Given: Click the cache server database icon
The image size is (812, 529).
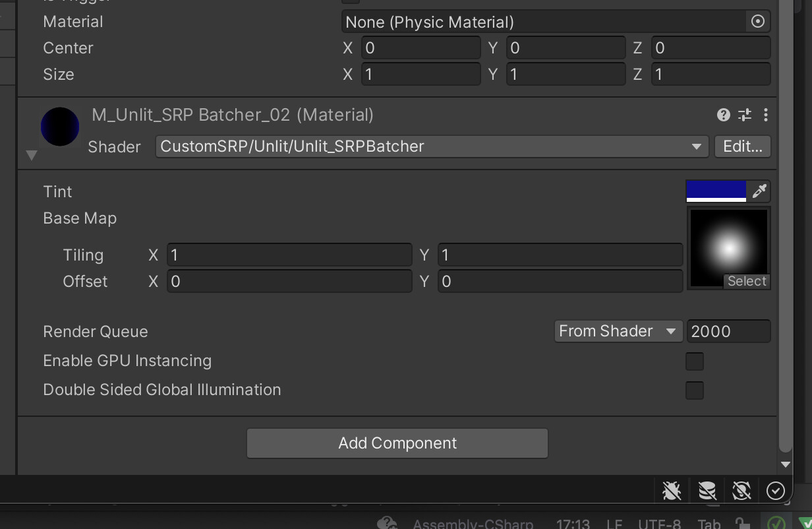Looking at the screenshot, I should click(x=707, y=491).
